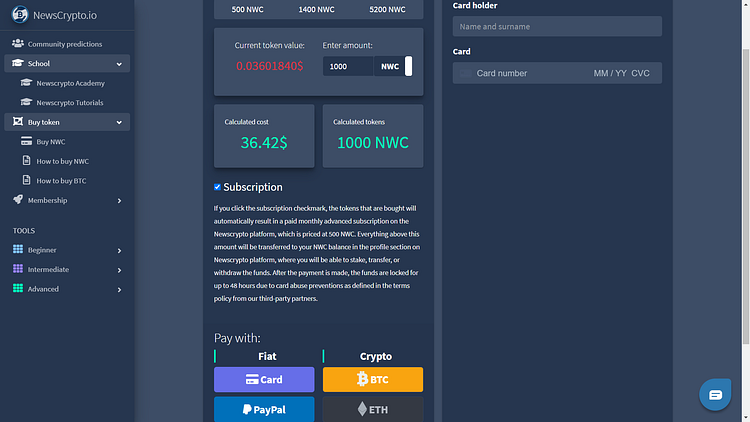The image size is (750, 422).
Task: Expand the Intermediate tools arrow
Action: coord(120,270)
